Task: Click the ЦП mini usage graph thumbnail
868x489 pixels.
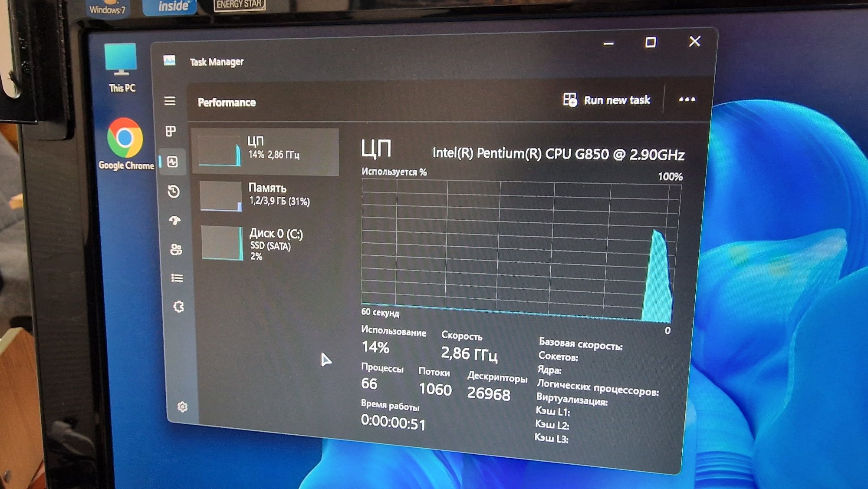Action: click(219, 151)
